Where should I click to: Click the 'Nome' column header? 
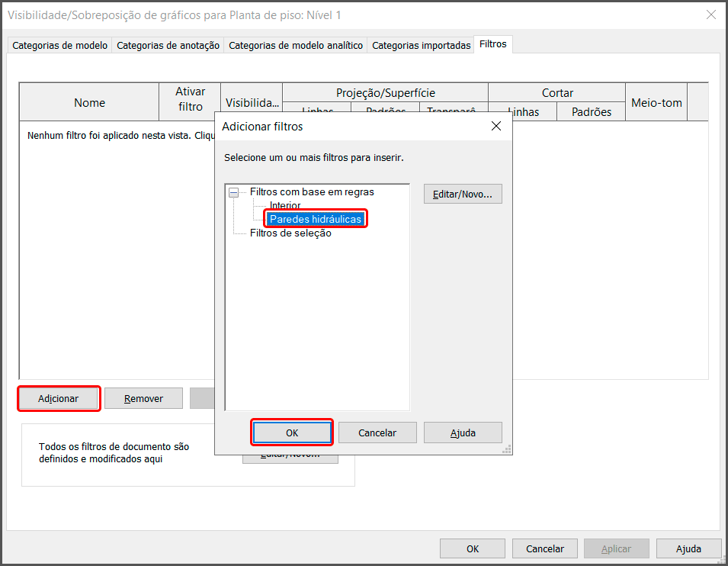pos(89,103)
